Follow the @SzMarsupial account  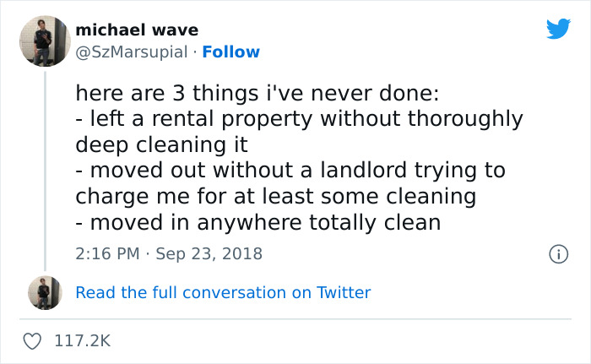[231, 52]
